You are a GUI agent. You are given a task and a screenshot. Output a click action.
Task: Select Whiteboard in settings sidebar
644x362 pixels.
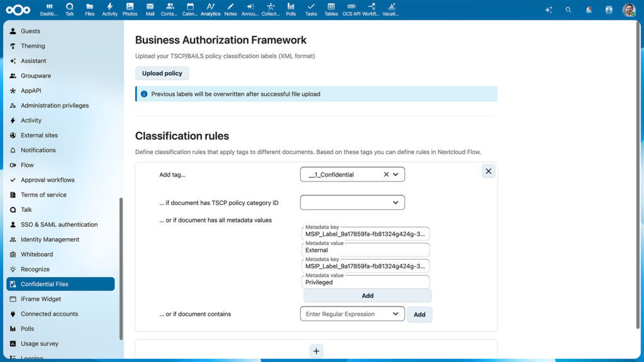(x=36, y=255)
